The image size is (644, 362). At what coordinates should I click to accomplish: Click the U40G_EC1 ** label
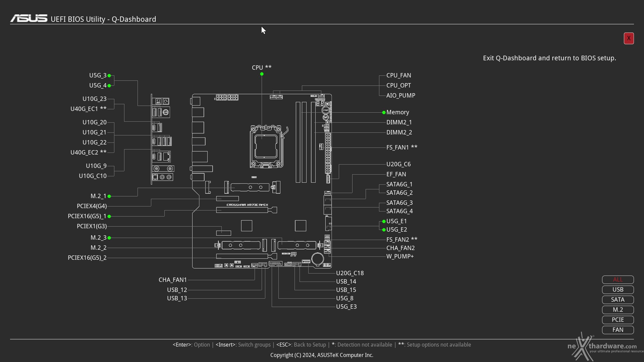[88, 109]
